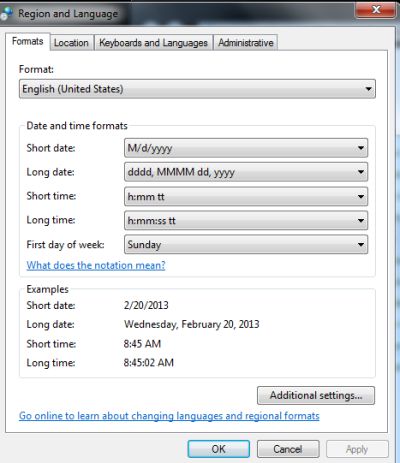The image size is (400, 463).
Task: Go online to learn about changing languages link
Action: 169,416
